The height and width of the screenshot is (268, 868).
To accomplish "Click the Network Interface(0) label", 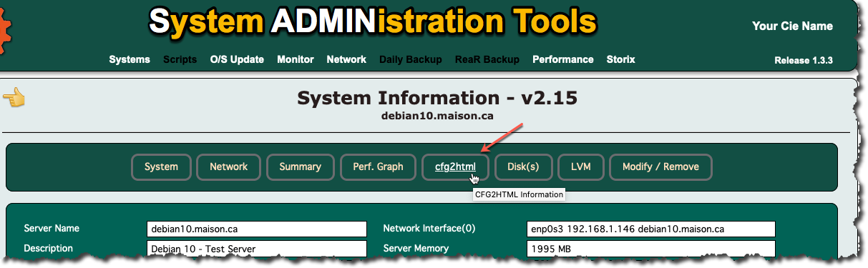I will pyautogui.click(x=429, y=229).
